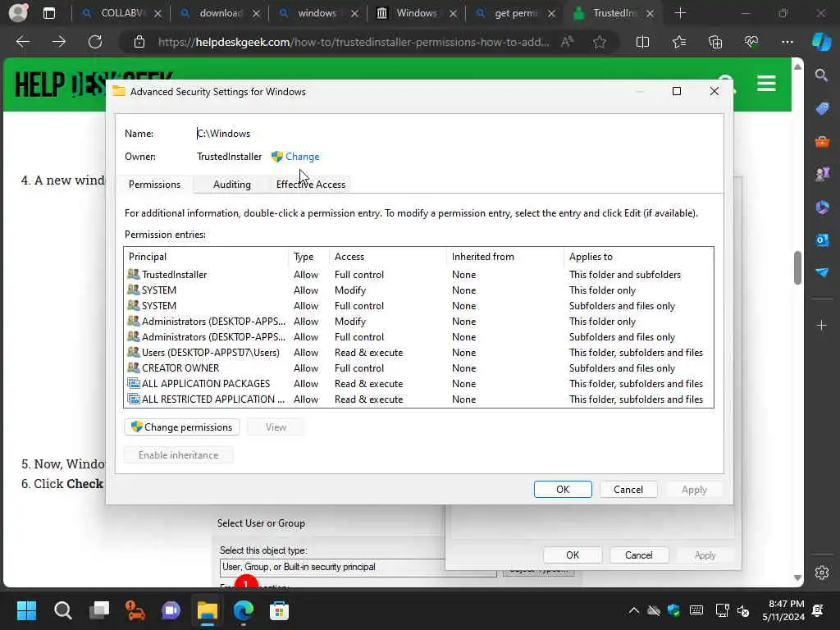Open Copilot icon in Edge
The width and height of the screenshot is (840, 630).
(821, 42)
